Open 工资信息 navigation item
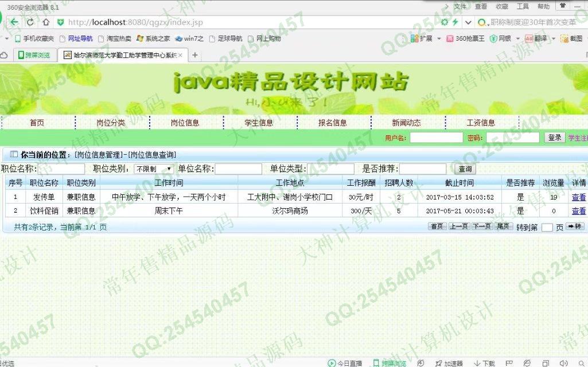Screen dimensions: 588x367 (x=481, y=123)
